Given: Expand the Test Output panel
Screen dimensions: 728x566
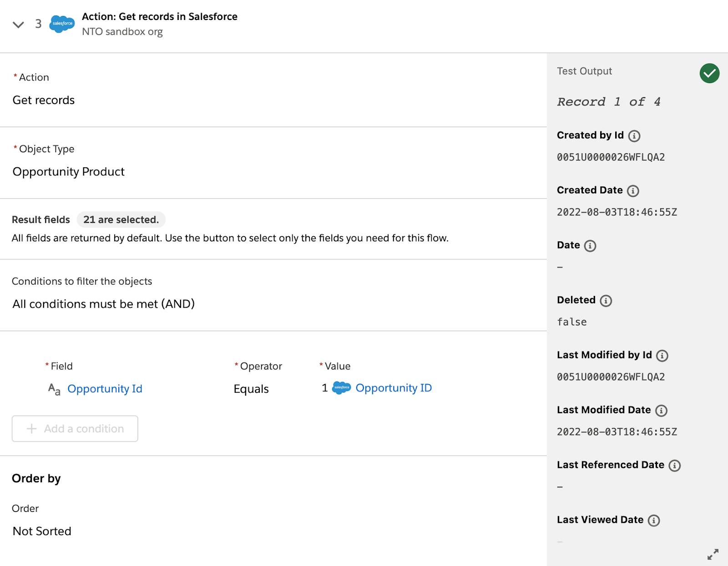Looking at the screenshot, I should pos(713,554).
